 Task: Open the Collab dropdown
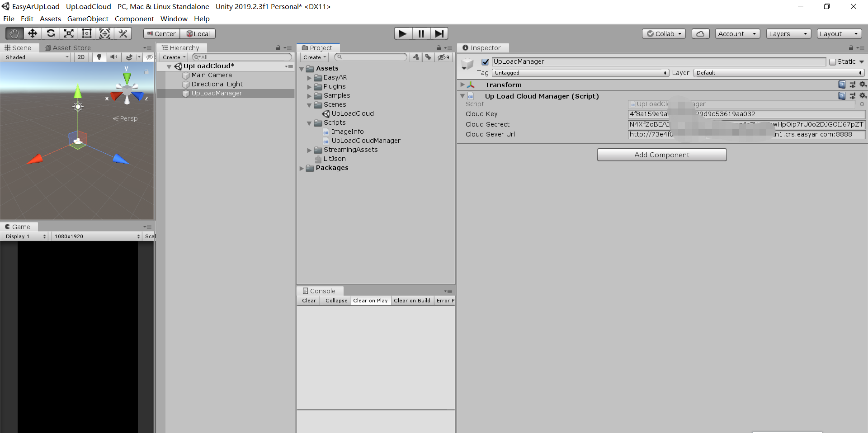click(x=664, y=34)
